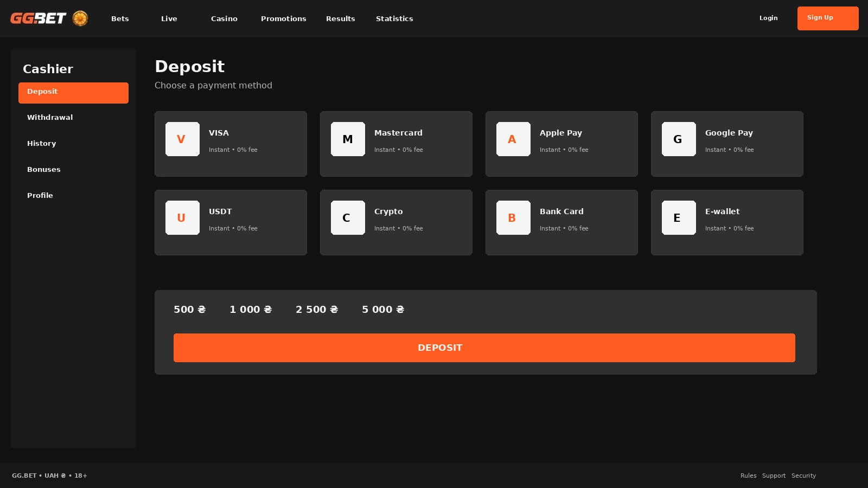Click the orange coin icon beside the logo
Image resolution: width=868 pixels, height=488 pixels.
(x=80, y=18)
